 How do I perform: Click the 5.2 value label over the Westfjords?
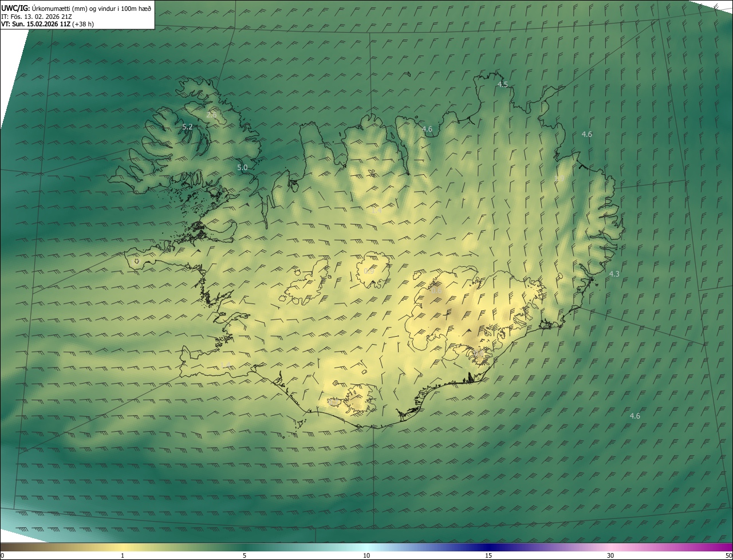click(187, 127)
